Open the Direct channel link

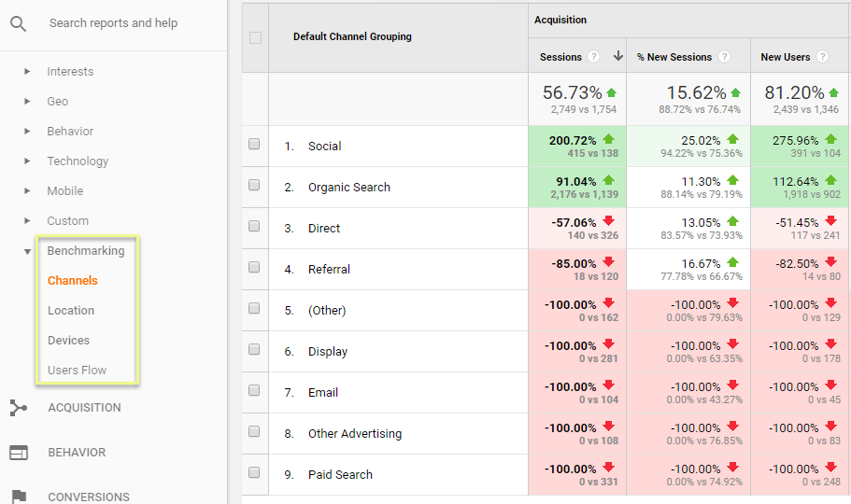click(x=324, y=229)
